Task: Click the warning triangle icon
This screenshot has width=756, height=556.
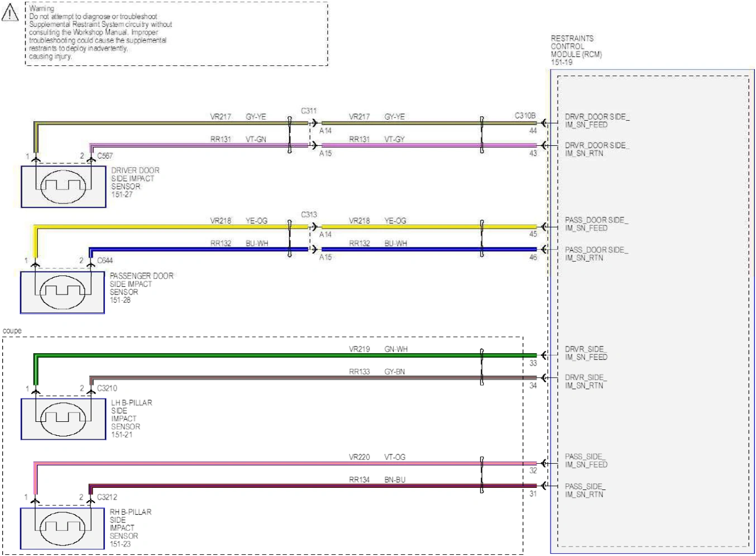Action: click(x=10, y=12)
